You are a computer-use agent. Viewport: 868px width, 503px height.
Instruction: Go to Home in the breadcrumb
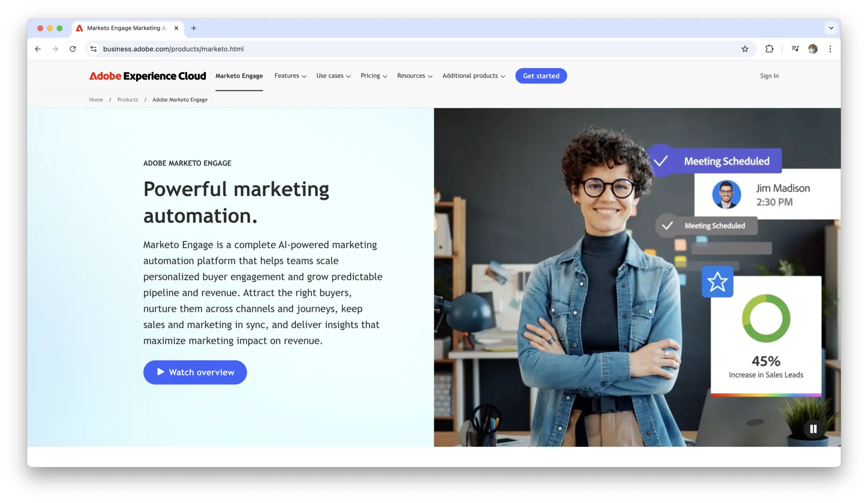(x=96, y=100)
